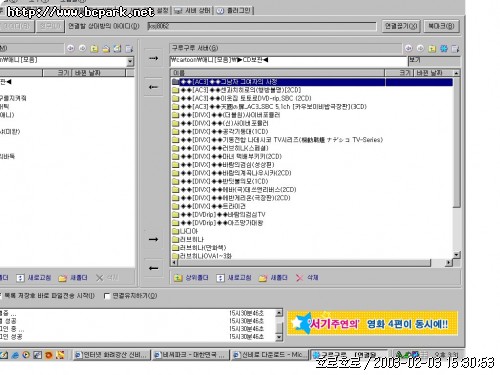
Task: Switch to 신비로 다운로드 taskbar window
Action: [269, 355]
